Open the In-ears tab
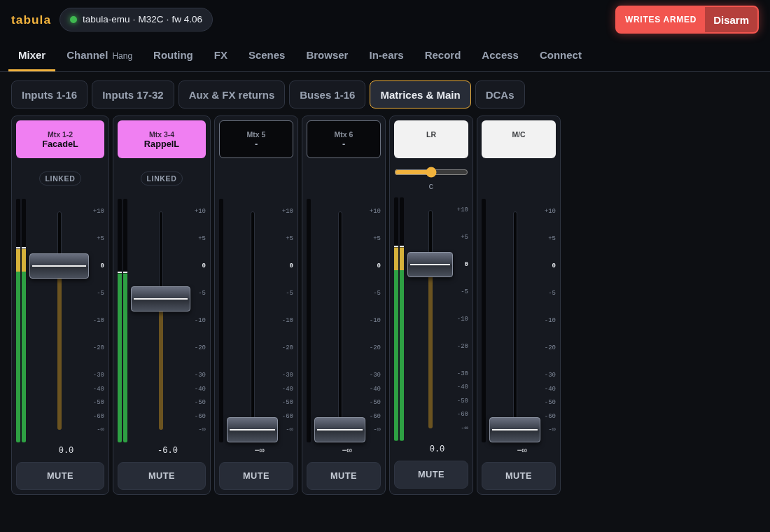Screen dimensions: 770x532 386,55
